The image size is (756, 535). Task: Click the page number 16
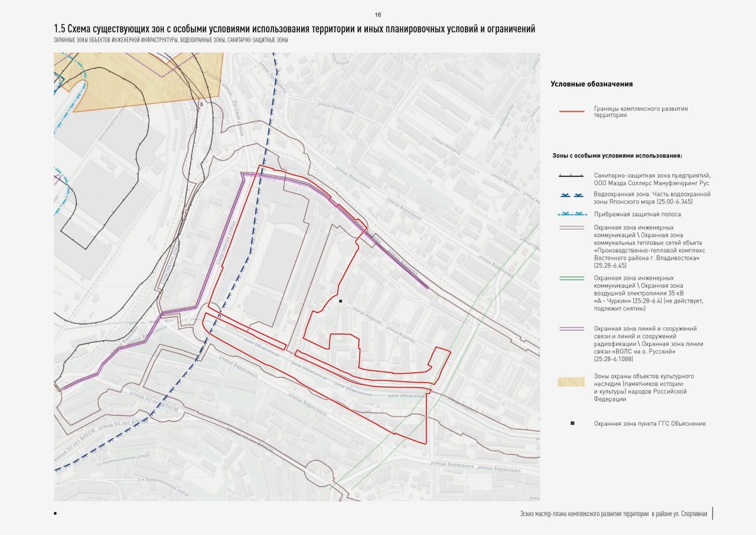(x=378, y=14)
